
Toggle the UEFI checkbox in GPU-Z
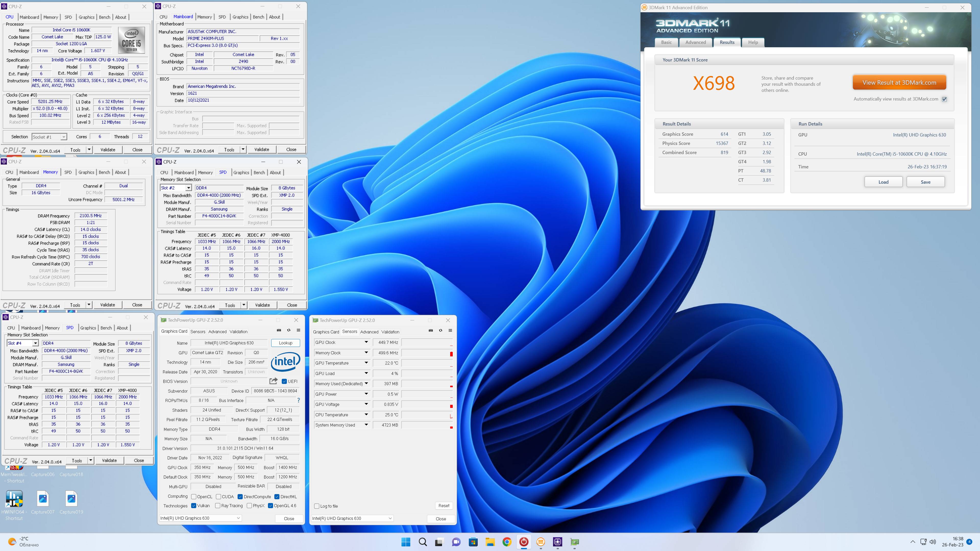pyautogui.click(x=284, y=381)
